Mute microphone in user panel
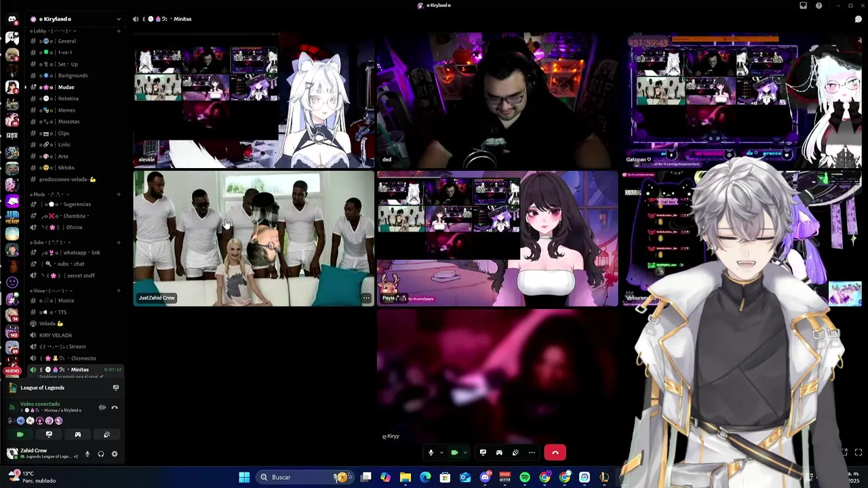 click(x=87, y=454)
